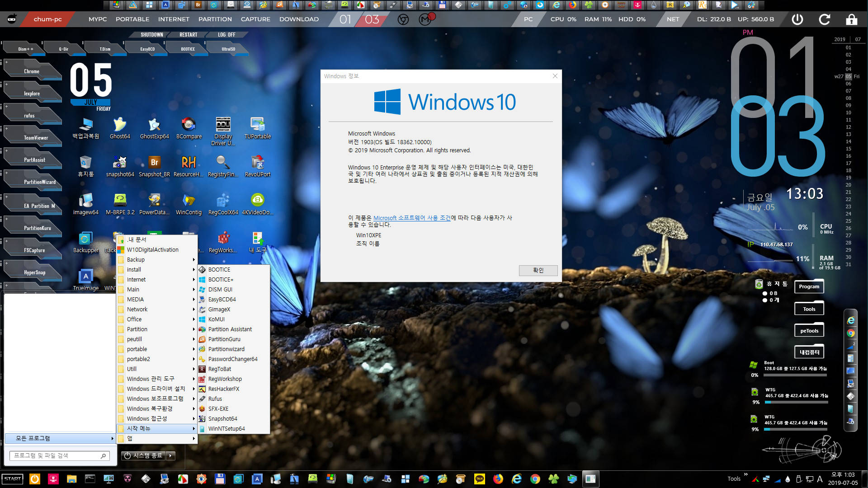
Task: Expand the Office folder submenu
Action: click(x=157, y=319)
